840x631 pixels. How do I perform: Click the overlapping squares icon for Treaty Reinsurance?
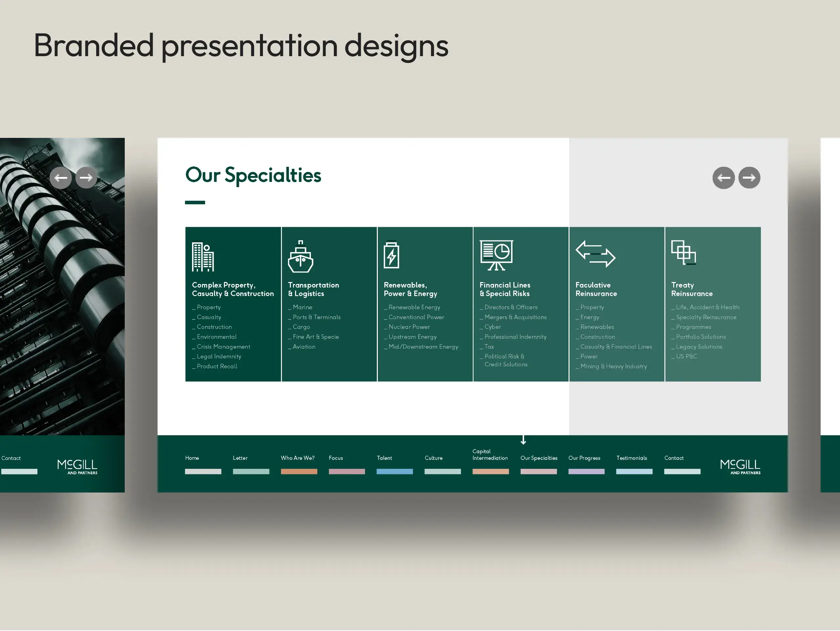click(683, 252)
